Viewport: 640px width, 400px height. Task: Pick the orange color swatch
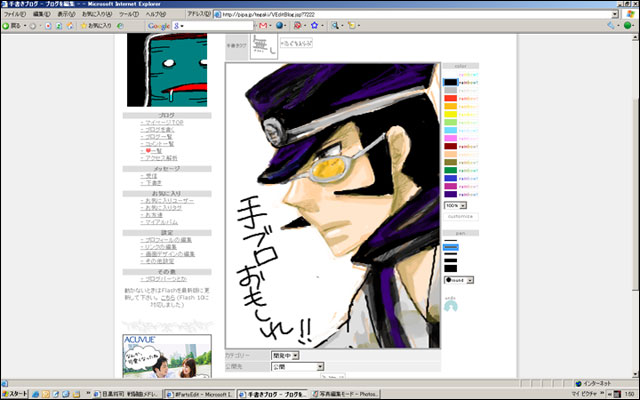pos(451,106)
